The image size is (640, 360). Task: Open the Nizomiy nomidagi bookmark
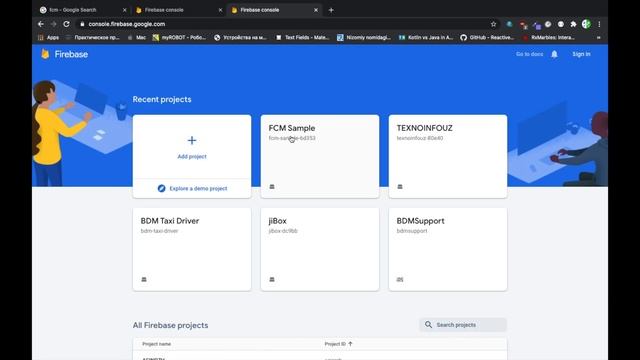click(x=364, y=38)
